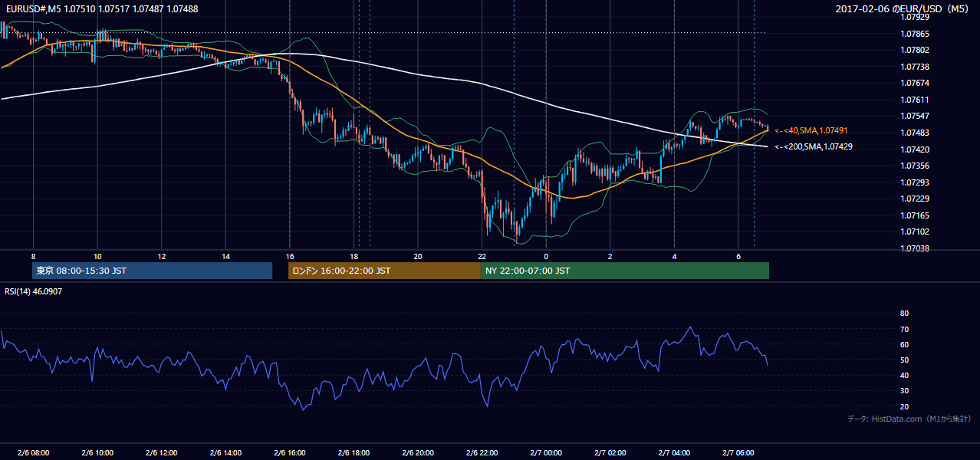980x460 pixels.
Task: Click RSI axis level 30
Action: pos(904,392)
